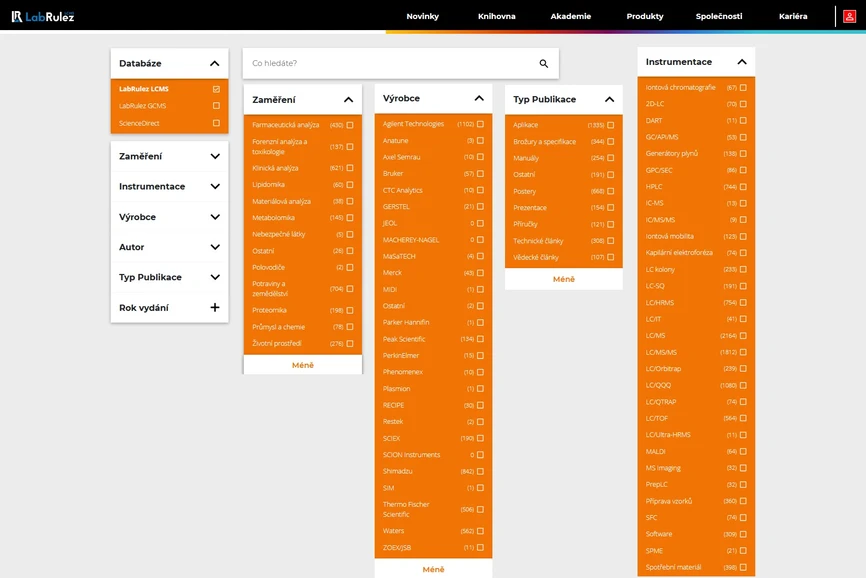The height and width of the screenshot is (578, 866).
Task: Check Agilent Technologies manufacturer
Action: click(x=480, y=124)
